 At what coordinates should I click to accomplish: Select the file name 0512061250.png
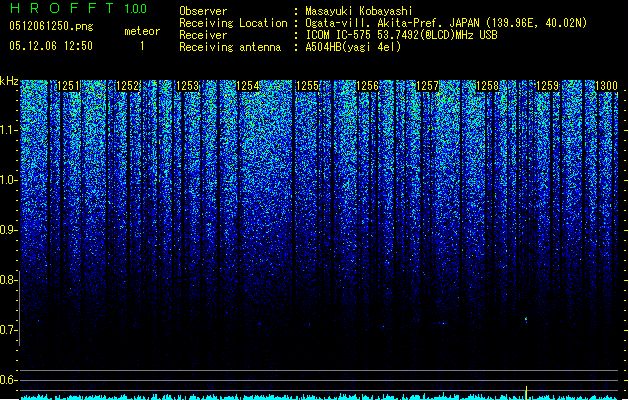point(51,26)
